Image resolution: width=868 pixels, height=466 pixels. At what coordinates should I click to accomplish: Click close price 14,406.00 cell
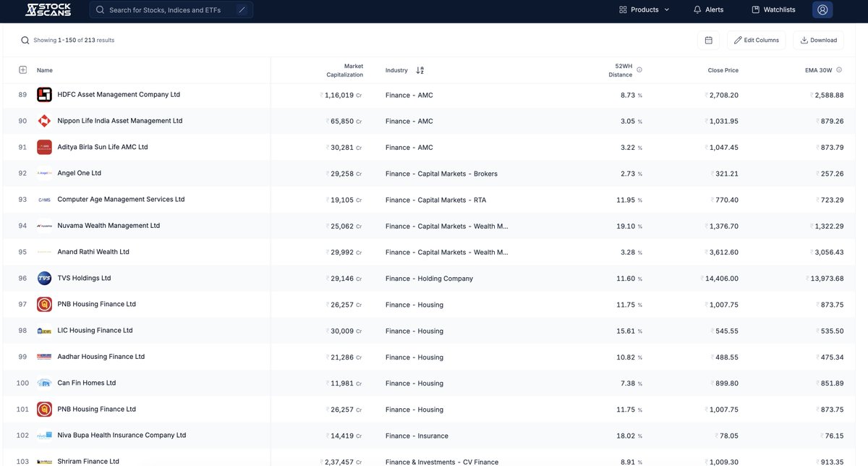pyautogui.click(x=720, y=279)
